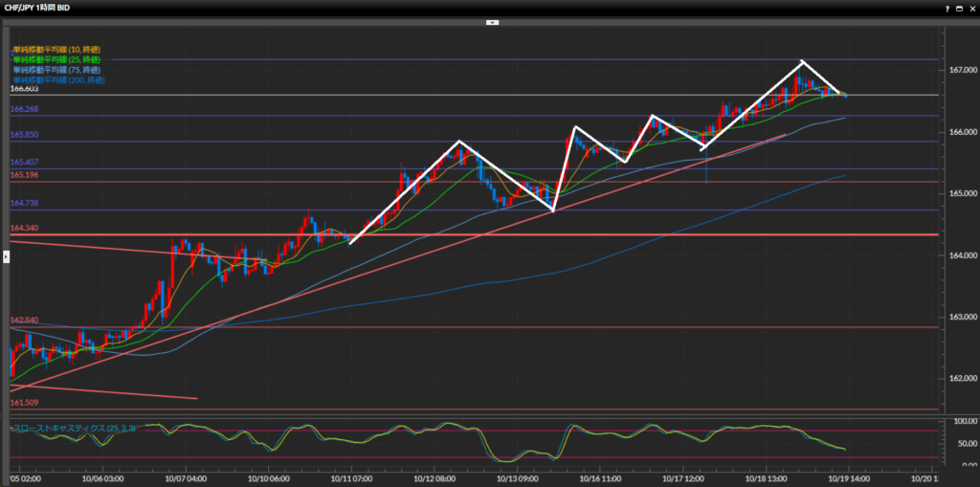Click the 164.738 blue level label
Viewport: 980px width, 487px height.
[25, 203]
